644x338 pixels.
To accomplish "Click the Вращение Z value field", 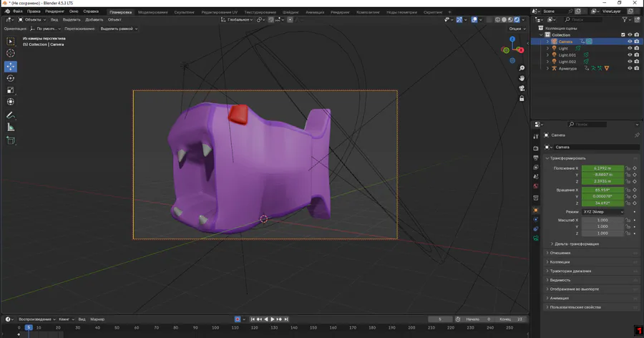I will [602, 203].
